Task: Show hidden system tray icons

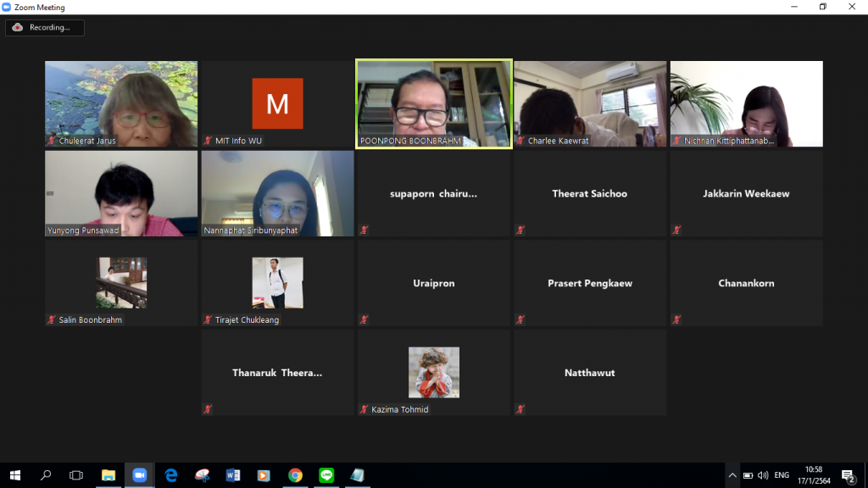Action: pyautogui.click(x=732, y=475)
